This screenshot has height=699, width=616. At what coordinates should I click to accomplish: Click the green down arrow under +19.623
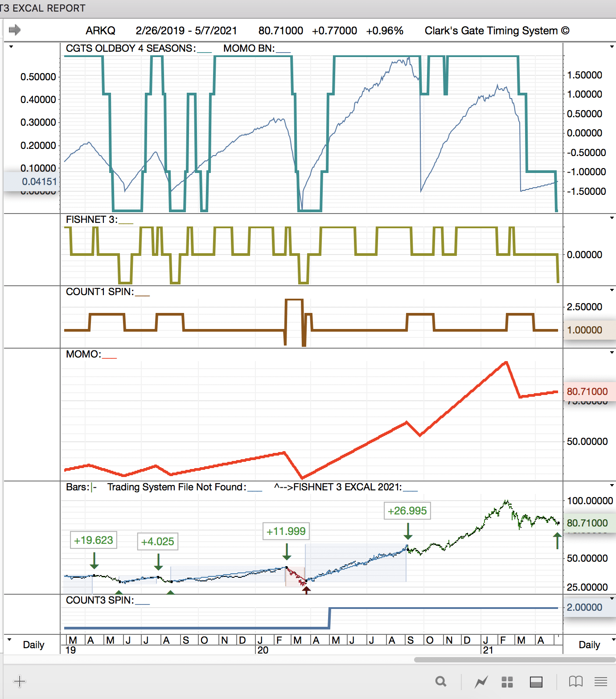tap(94, 561)
